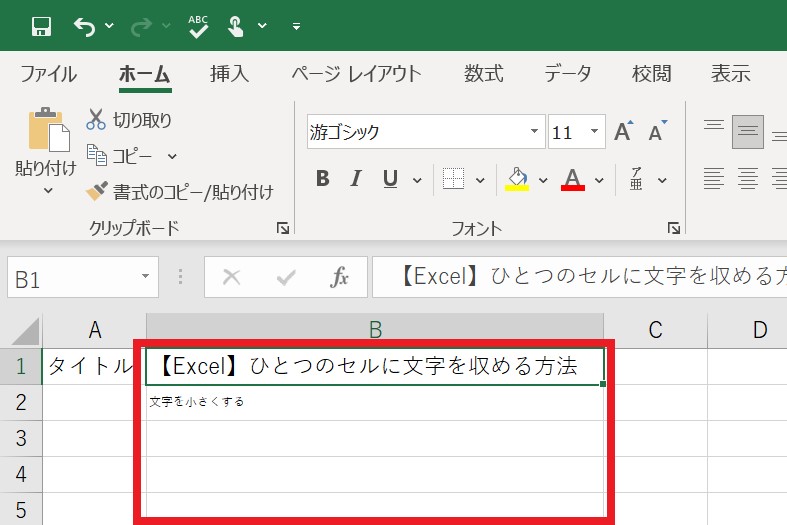Open the クリップボード dialog launcher
The width and height of the screenshot is (787, 525).
pyautogui.click(x=283, y=228)
